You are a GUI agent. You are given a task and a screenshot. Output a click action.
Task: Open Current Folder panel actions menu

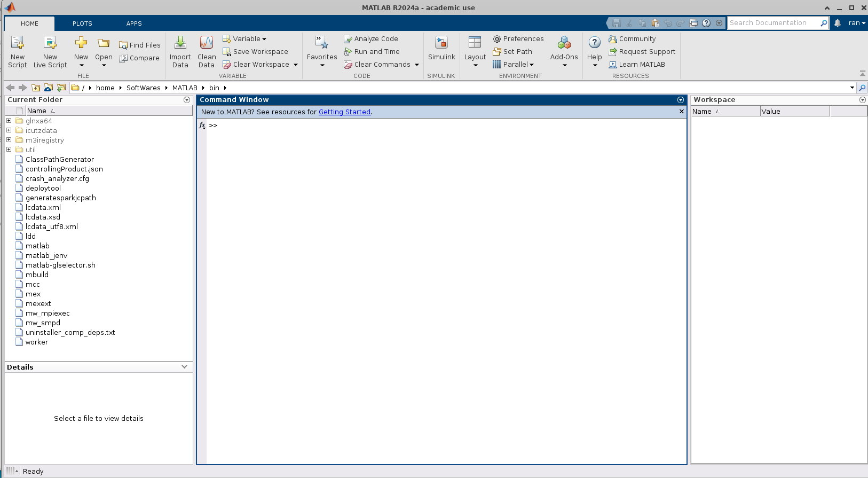187,100
